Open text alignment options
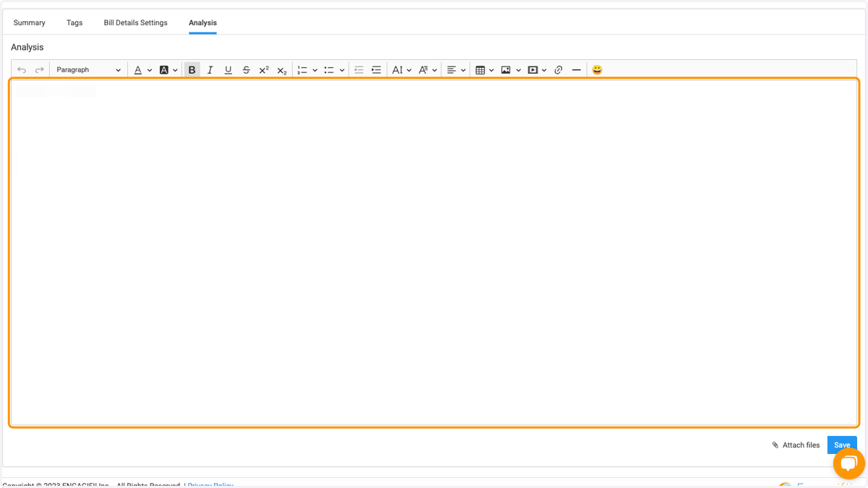 [456, 70]
